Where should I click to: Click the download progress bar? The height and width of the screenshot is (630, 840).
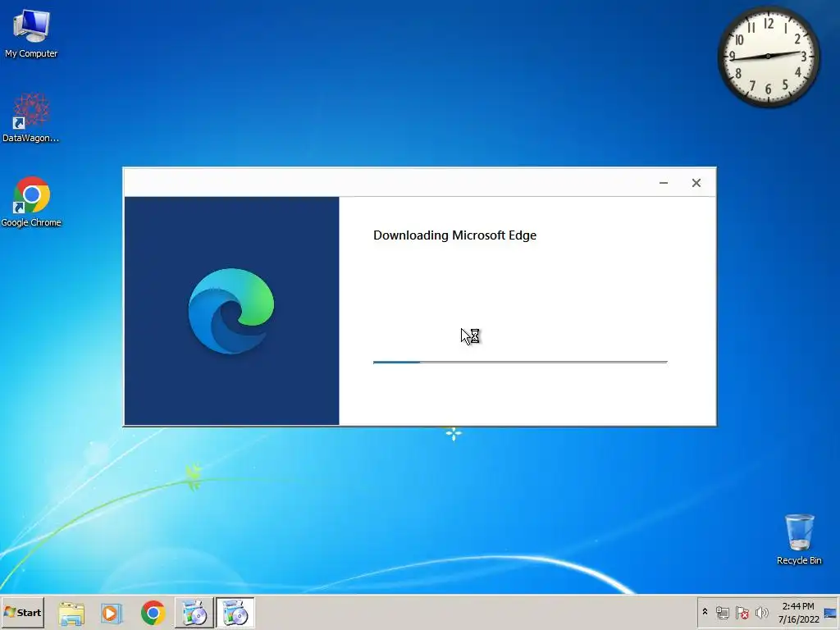point(520,362)
